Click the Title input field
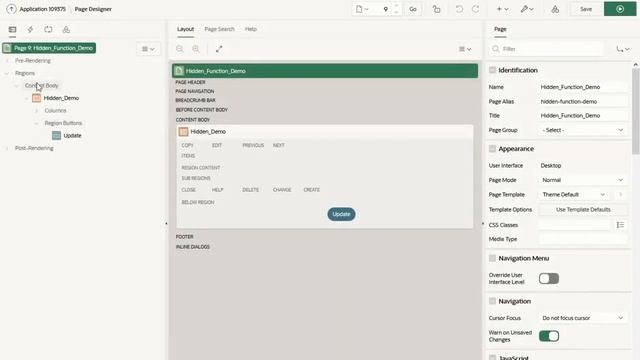Image resolution: width=640 pixels, height=360 pixels. (x=583, y=116)
